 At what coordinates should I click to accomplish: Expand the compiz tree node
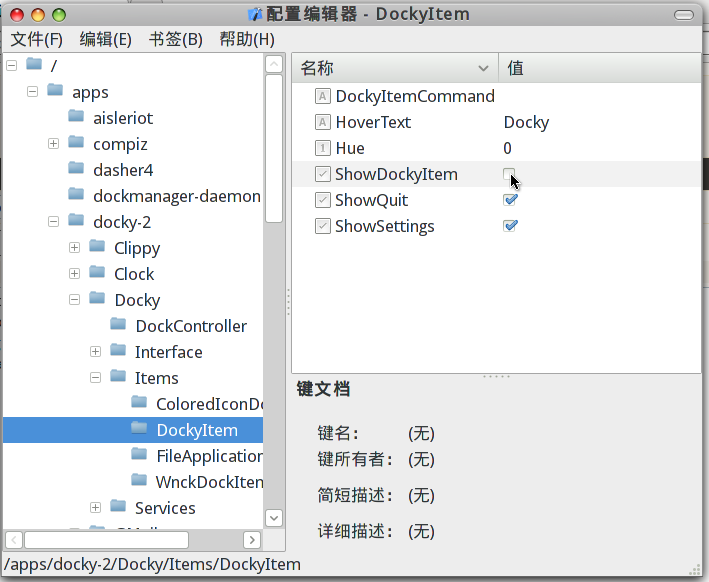[53, 144]
